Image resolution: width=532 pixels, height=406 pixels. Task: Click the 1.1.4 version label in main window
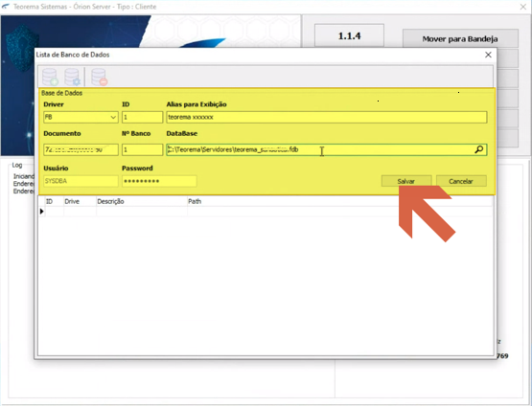click(349, 35)
